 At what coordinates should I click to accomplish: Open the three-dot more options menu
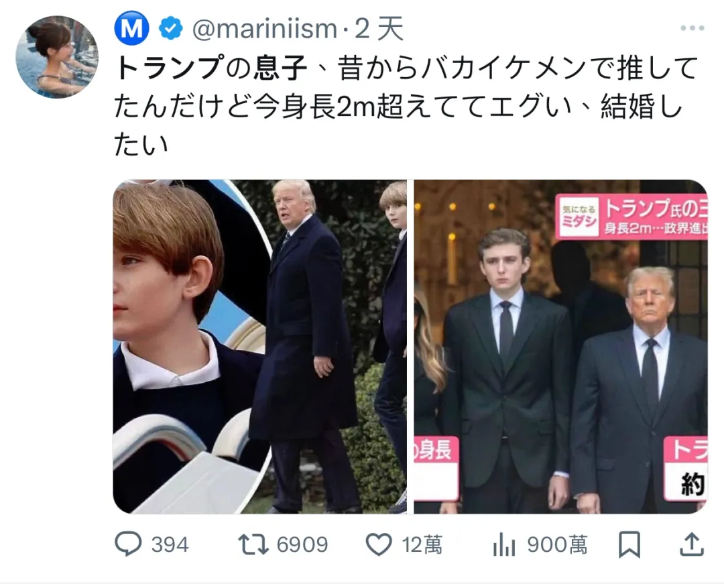point(692,28)
